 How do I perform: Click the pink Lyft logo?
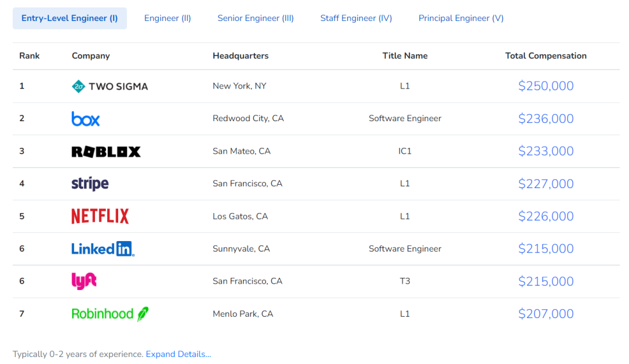click(x=84, y=281)
